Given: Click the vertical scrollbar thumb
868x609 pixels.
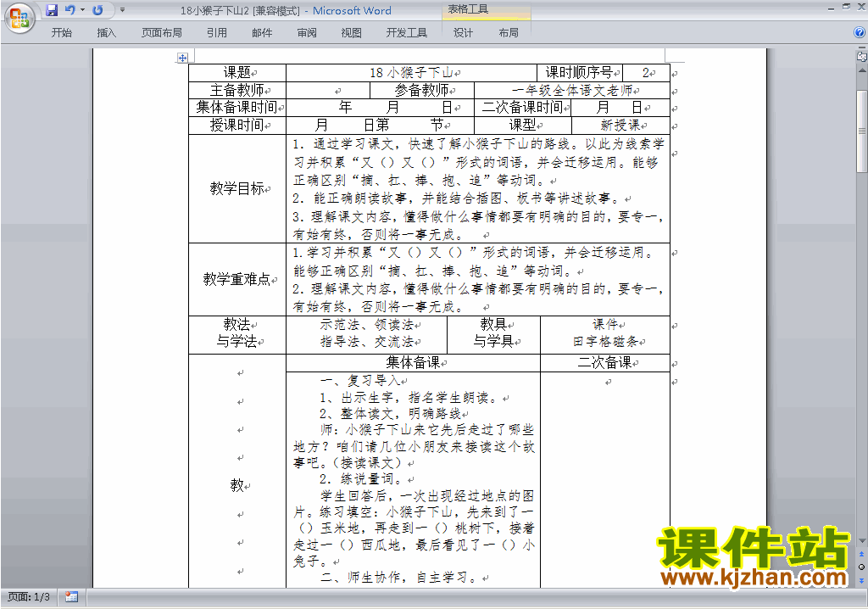Looking at the screenshot, I should 861,131.
